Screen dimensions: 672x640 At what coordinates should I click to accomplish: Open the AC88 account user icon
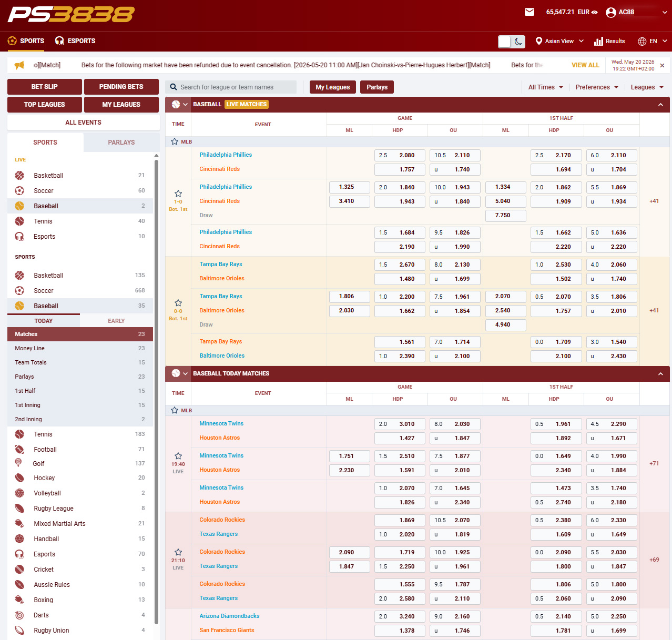tap(610, 12)
